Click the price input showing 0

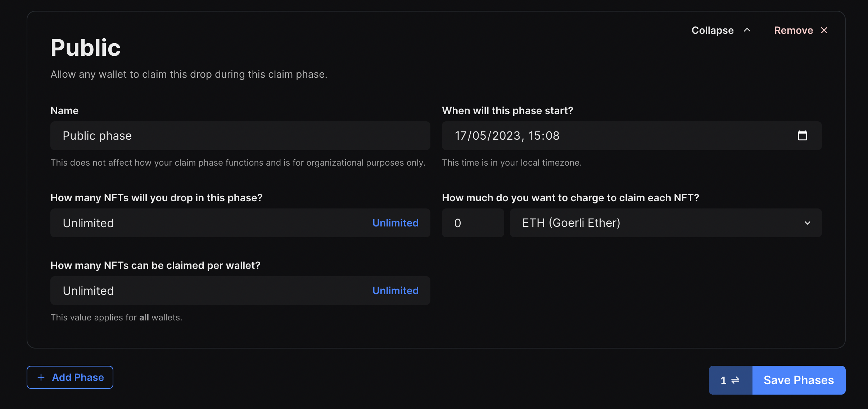[473, 223]
